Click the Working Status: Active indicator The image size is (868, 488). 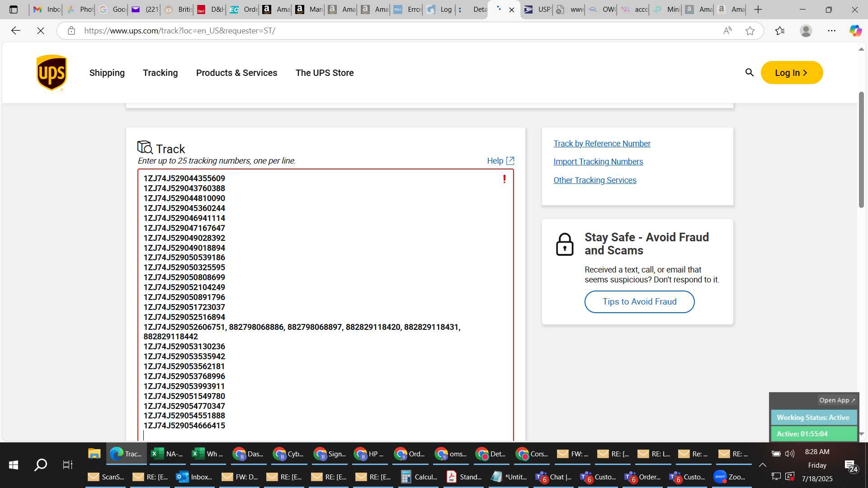click(x=813, y=418)
